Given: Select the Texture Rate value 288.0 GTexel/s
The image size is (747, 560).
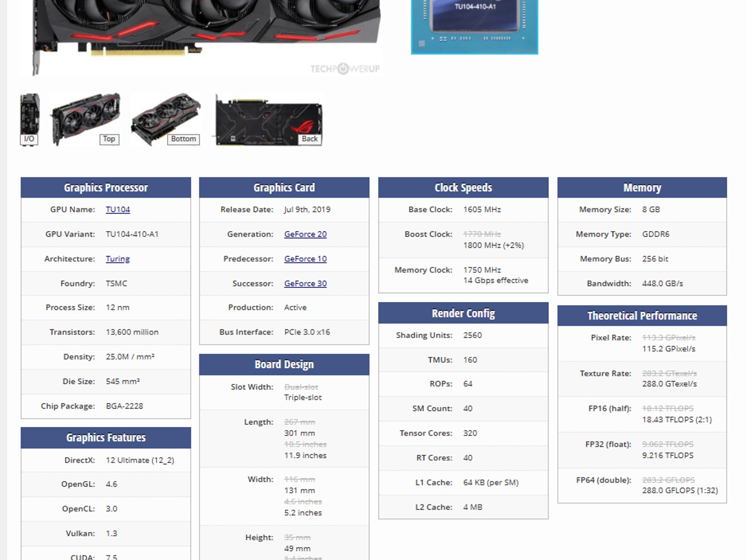Looking at the screenshot, I should [669, 384].
